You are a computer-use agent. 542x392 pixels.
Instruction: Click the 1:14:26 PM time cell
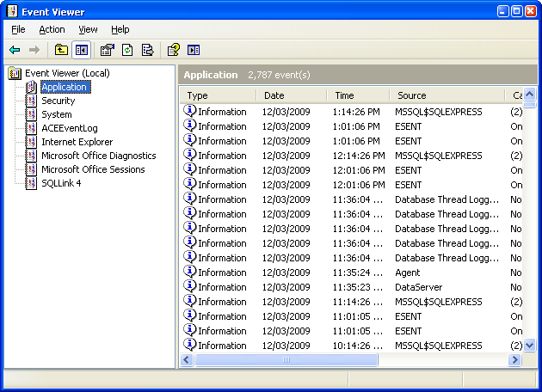tap(356, 112)
